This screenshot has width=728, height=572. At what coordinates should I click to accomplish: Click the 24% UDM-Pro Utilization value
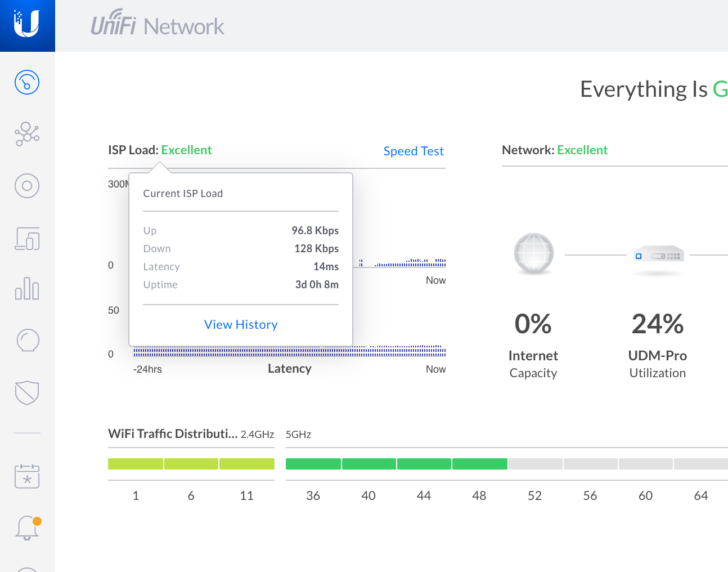[657, 324]
